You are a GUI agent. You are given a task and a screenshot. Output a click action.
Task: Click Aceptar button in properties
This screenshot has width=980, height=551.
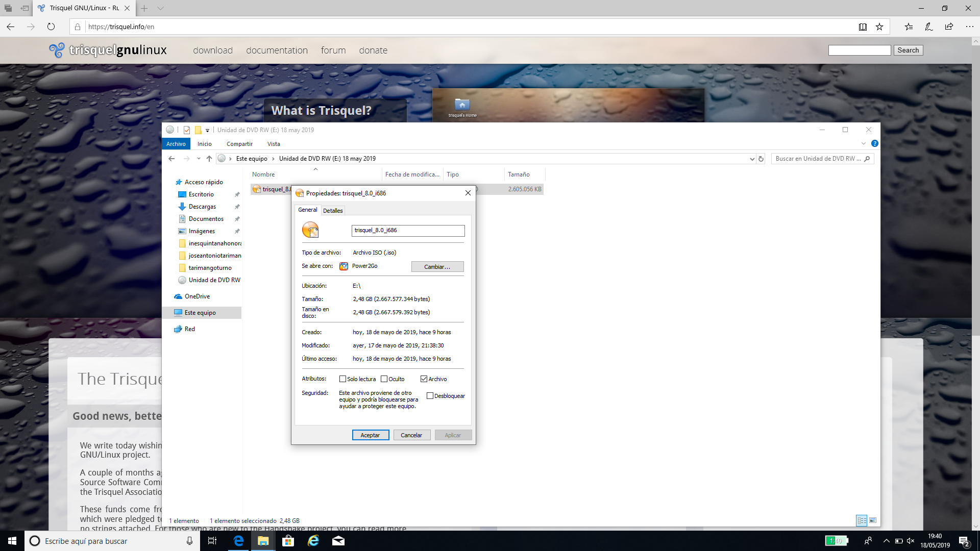coord(371,435)
